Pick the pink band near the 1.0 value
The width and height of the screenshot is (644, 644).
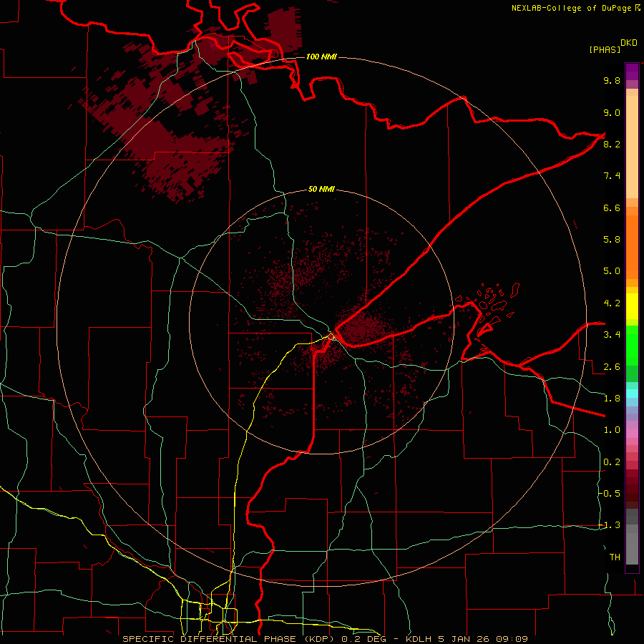click(632, 434)
